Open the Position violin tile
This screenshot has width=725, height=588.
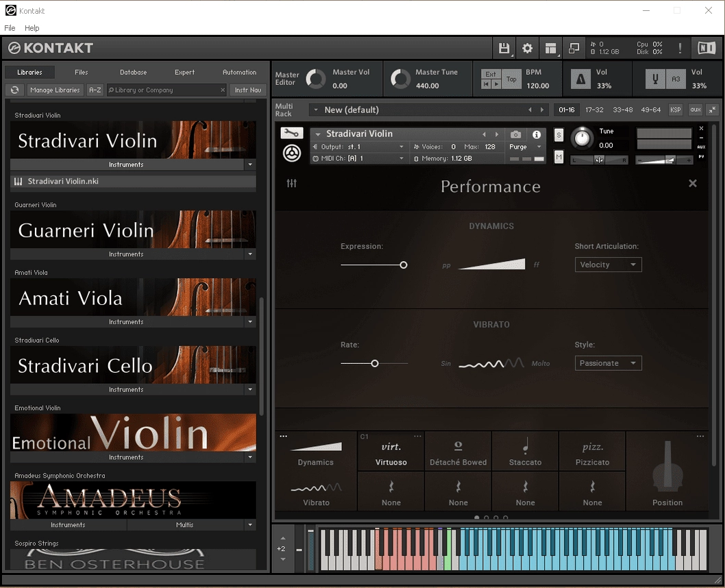[667, 471]
